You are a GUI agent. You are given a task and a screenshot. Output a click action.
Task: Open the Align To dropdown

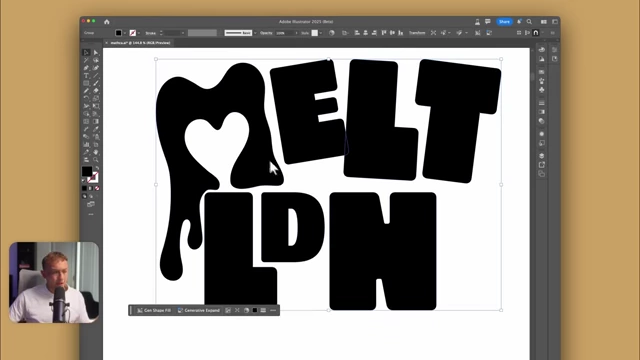346,33
